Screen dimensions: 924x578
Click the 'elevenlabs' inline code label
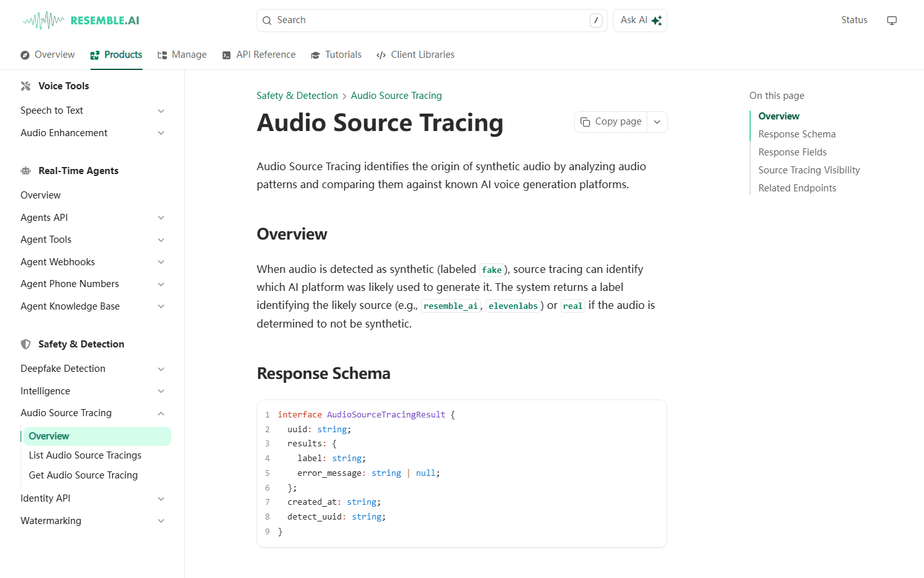tap(513, 306)
